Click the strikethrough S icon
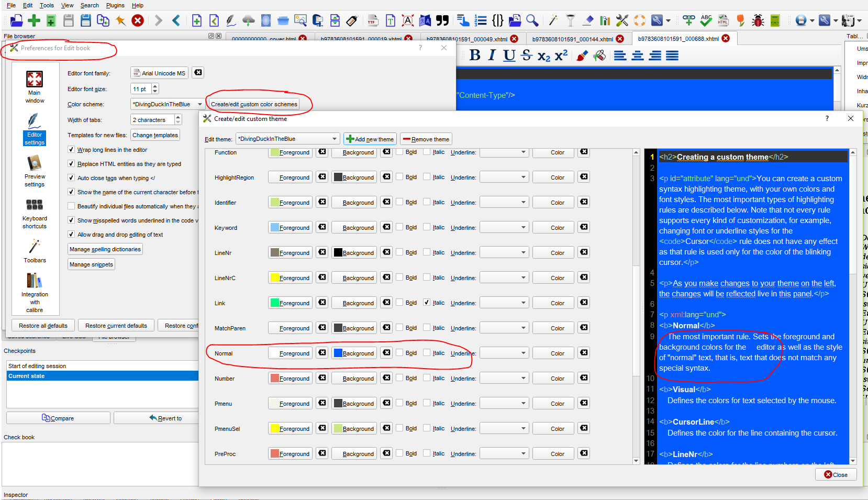 pos(527,55)
